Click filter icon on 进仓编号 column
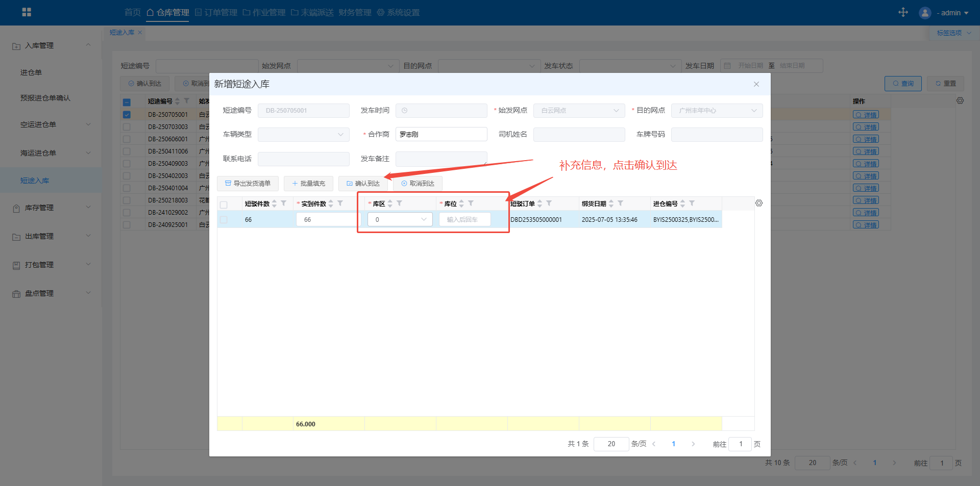This screenshot has width=980, height=486. 692,203
